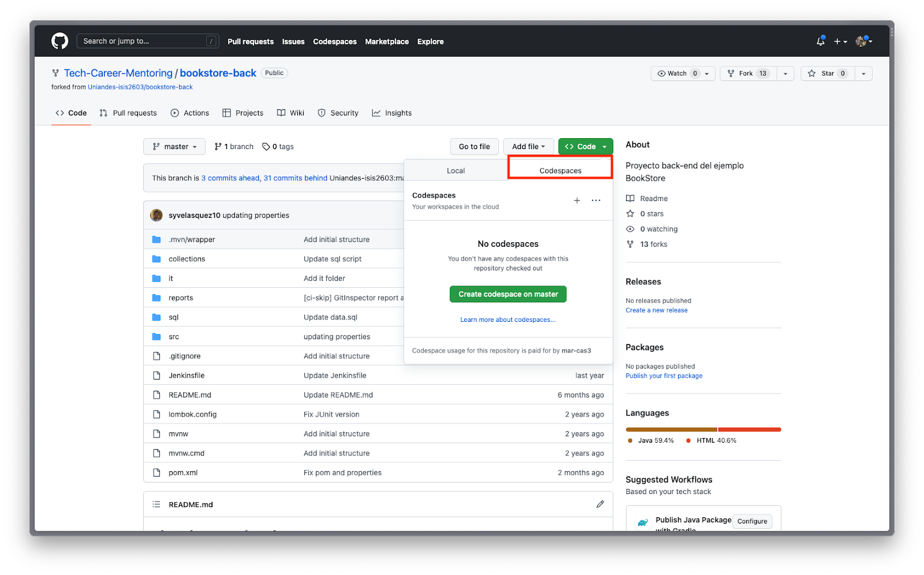Open Issues in top navigation
This screenshot has height=575, width=924.
pyautogui.click(x=293, y=42)
